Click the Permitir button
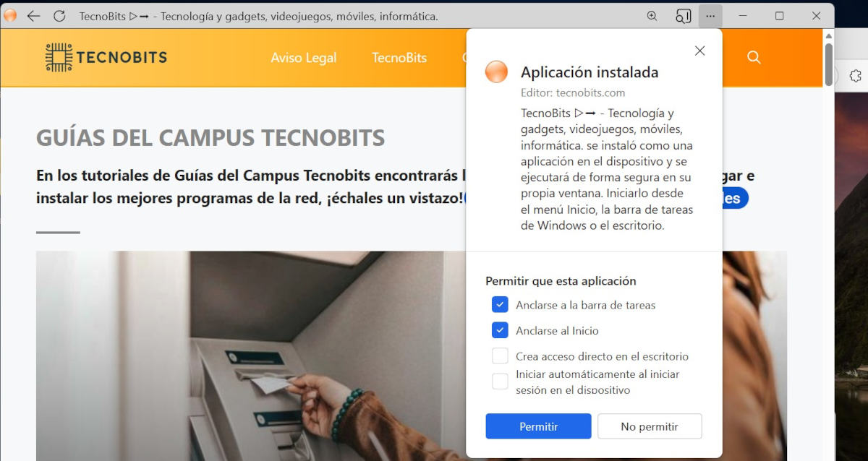 click(x=538, y=426)
